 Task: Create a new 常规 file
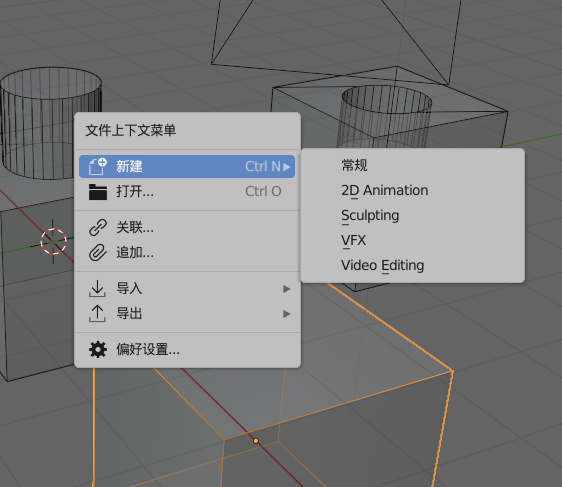tap(413, 166)
